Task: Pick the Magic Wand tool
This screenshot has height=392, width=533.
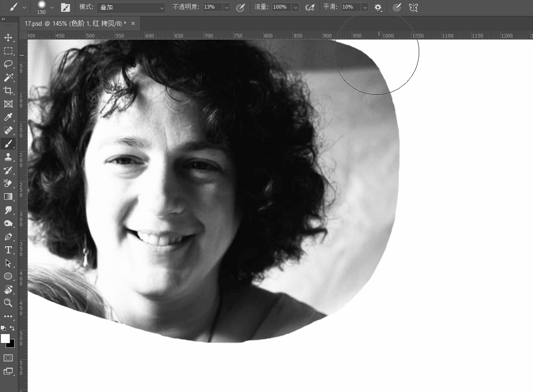Action: pyautogui.click(x=8, y=77)
